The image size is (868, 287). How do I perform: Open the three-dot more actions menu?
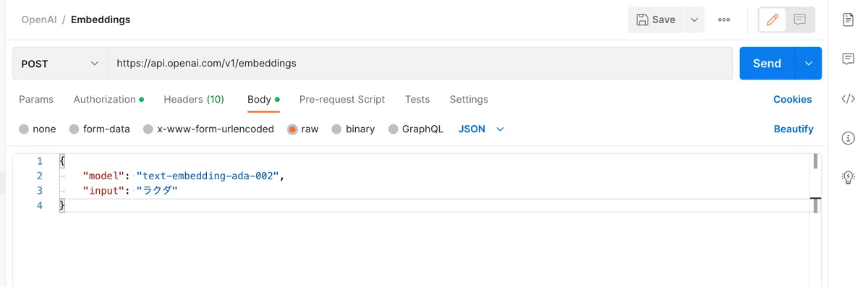(x=724, y=20)
